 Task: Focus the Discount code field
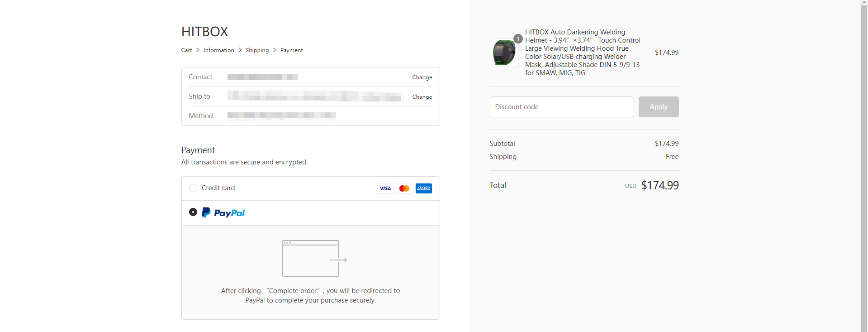click(x=561, y=107)
